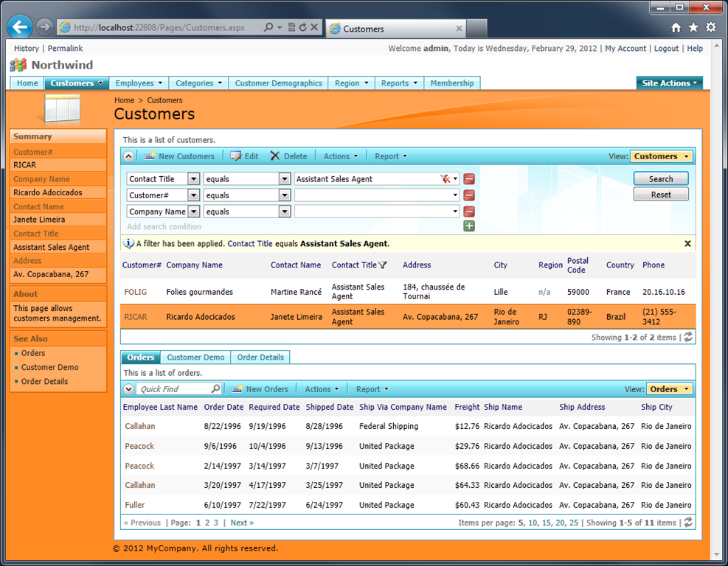Click in the Quick Find input field
Viewport: 728px width, 566px height.
click(175, 389)
